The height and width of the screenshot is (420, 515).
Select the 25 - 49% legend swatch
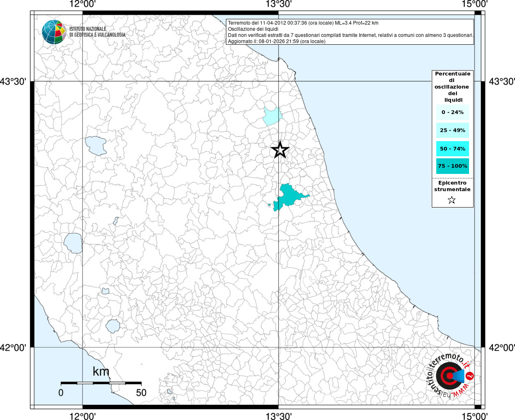452,130
